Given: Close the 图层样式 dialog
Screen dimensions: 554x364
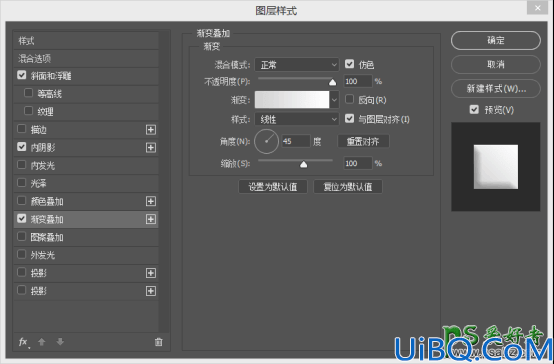Looking at the screenshot, I should point(537,8).
